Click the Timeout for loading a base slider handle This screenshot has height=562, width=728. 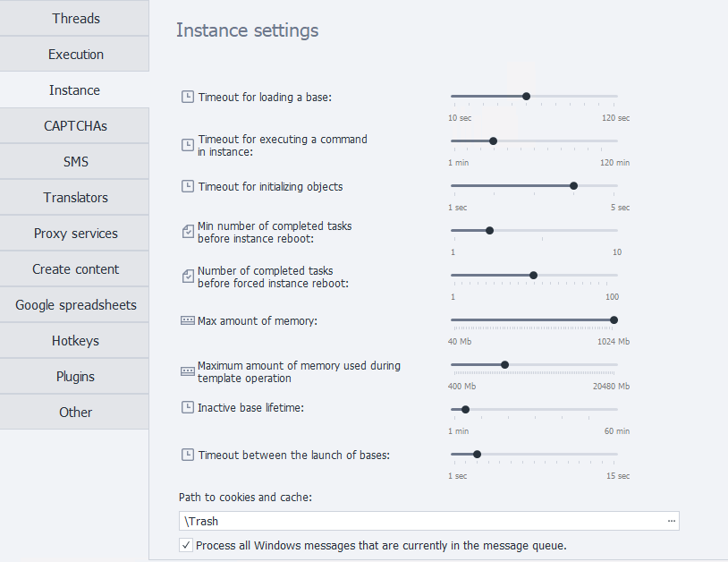click(x=526, y=96)
